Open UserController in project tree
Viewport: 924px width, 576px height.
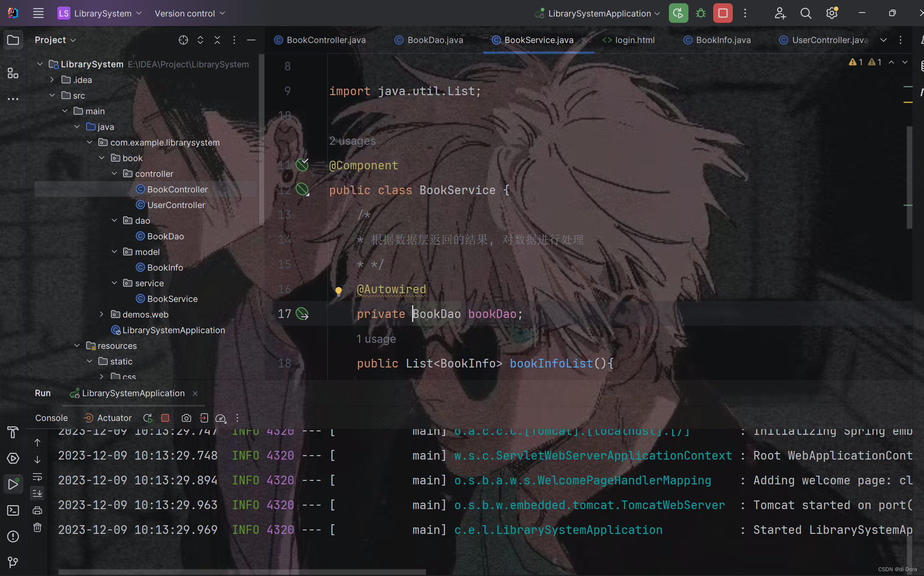(170, 205)
